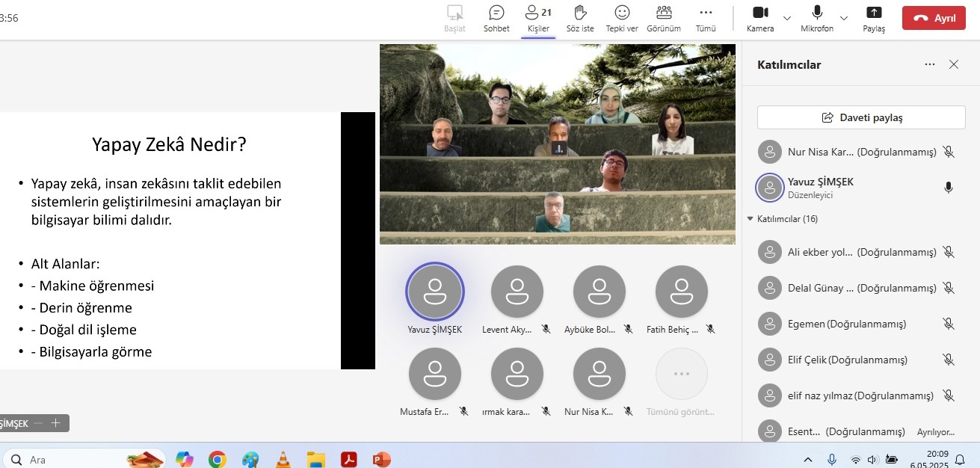Image resolution: width=980 pixels, height=468 pixels.
Task: Click the zoom in plus on shared content
Action: (55, 423)
